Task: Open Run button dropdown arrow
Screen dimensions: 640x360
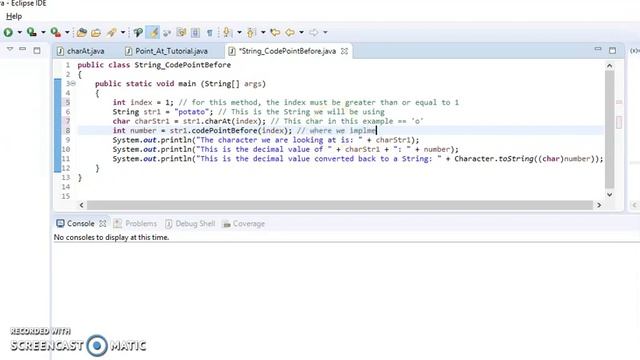Action: [19, 32]
